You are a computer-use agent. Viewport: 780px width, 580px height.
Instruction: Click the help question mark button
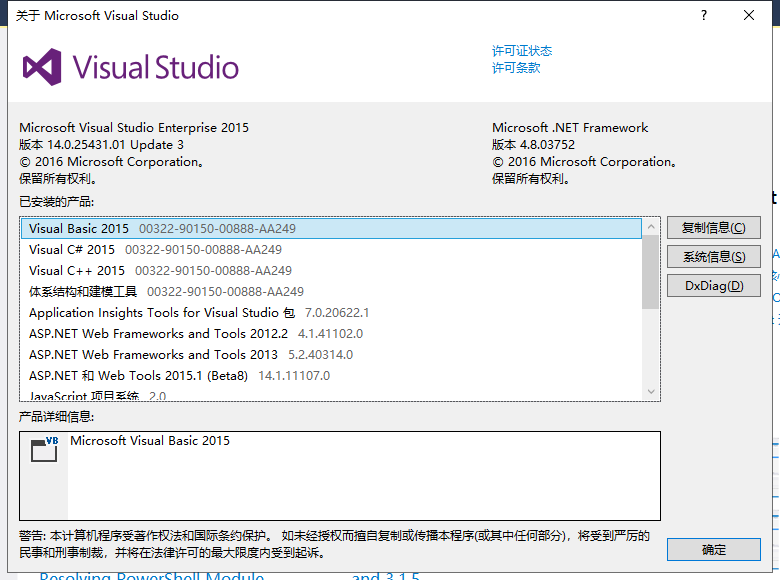[703, 15]
